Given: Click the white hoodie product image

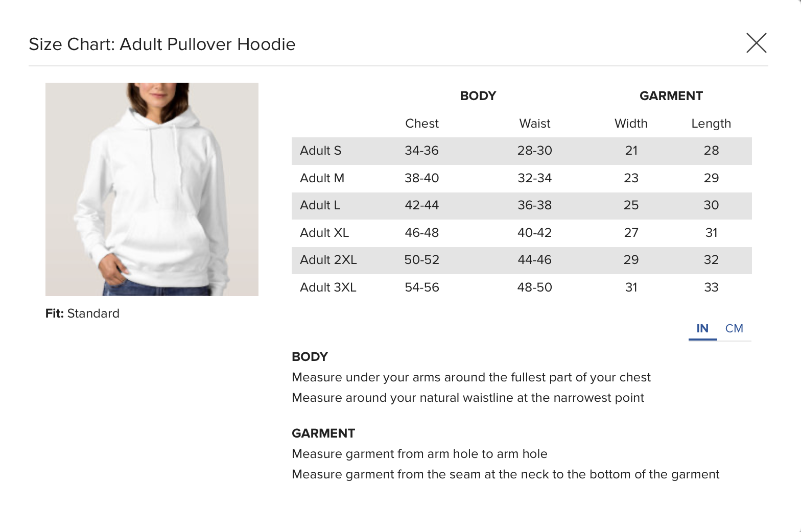Looking at the screenshot, I should coord(152,189).
